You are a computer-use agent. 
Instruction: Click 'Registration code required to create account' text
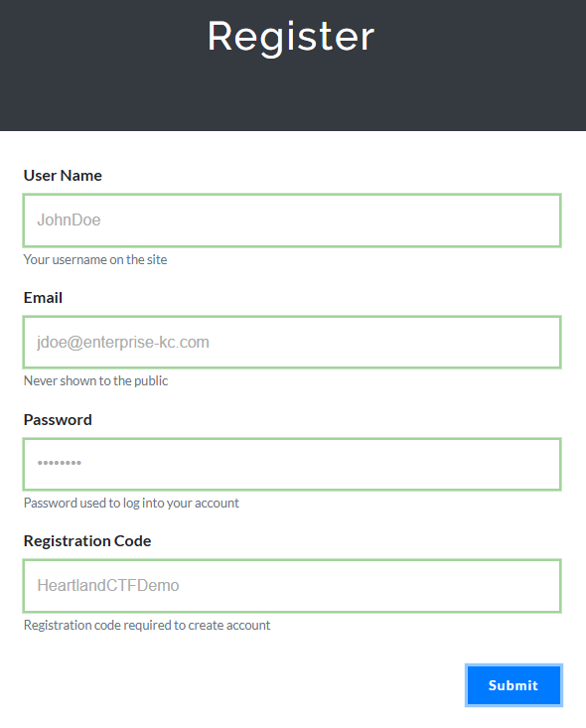tap(147, 625)
